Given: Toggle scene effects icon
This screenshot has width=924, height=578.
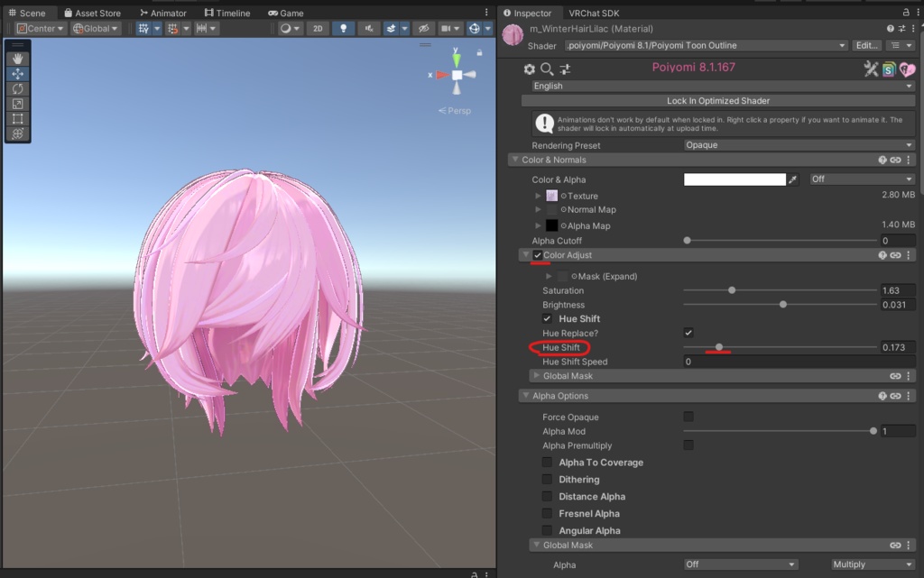Looking at the screenshot, I should [391, 28].
